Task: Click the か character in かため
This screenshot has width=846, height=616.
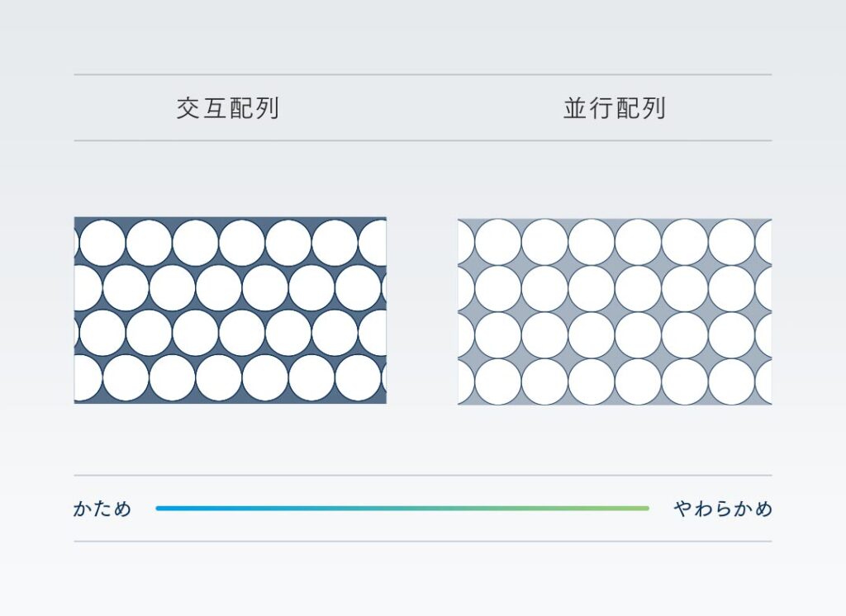Action: [x=83, y=508]
